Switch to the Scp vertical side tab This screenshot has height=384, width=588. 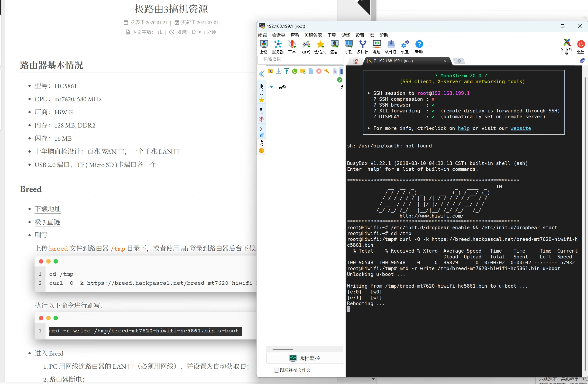click(x=261, y=146)
